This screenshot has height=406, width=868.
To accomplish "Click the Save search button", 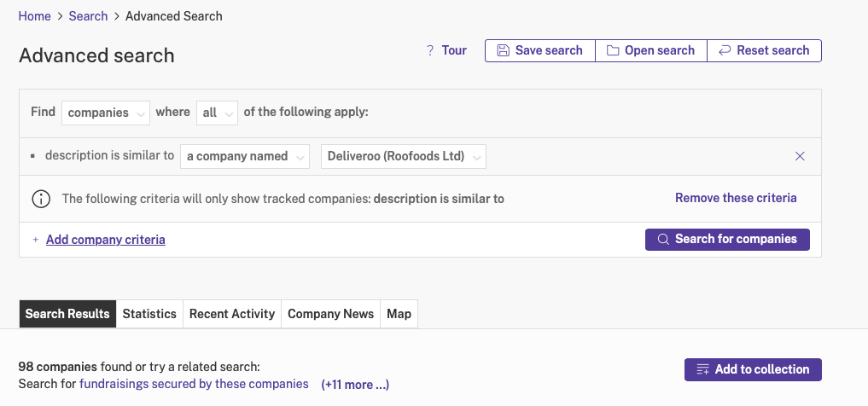I will (x=539, y=51).
